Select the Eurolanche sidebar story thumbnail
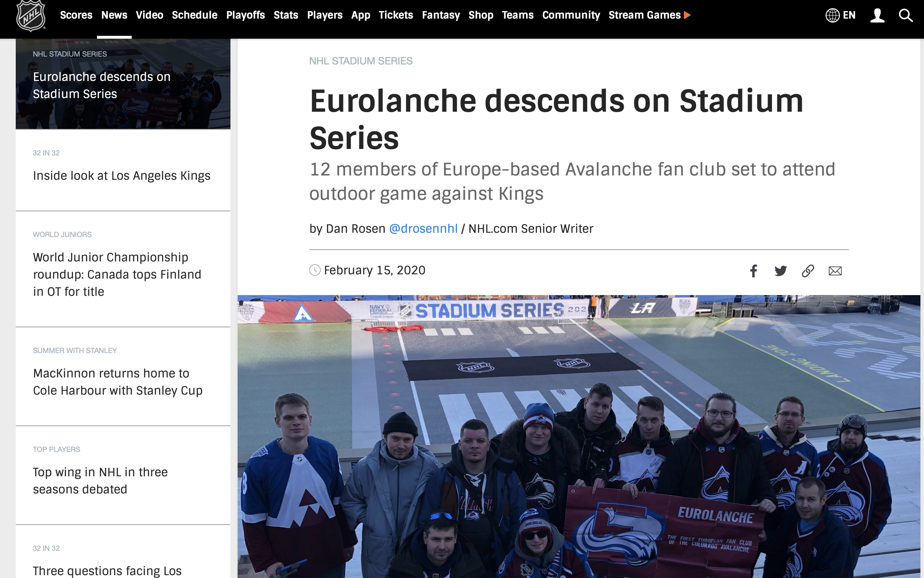This screenshot has height=578, width=924. [123, 84]
